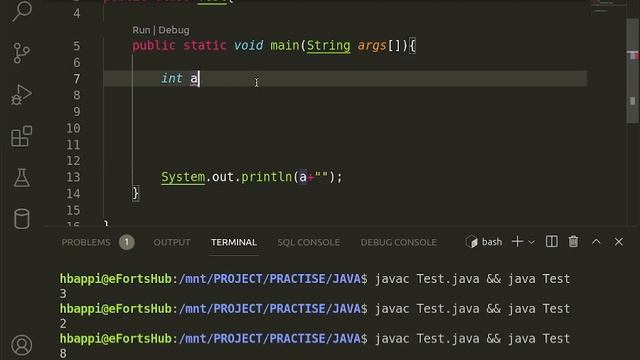This screenshot has height=360, width=640.
Task: Open the Run and Debug view
Action: tap(21, 95)
